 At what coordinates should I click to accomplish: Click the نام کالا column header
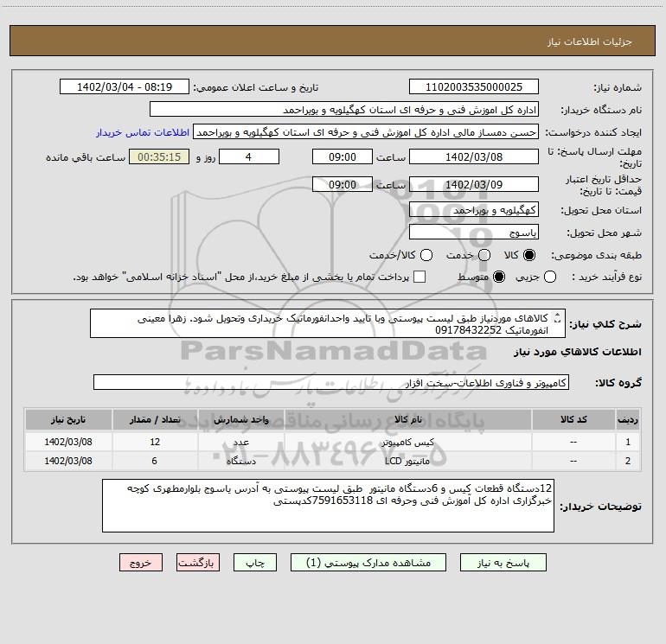(407, 419)
